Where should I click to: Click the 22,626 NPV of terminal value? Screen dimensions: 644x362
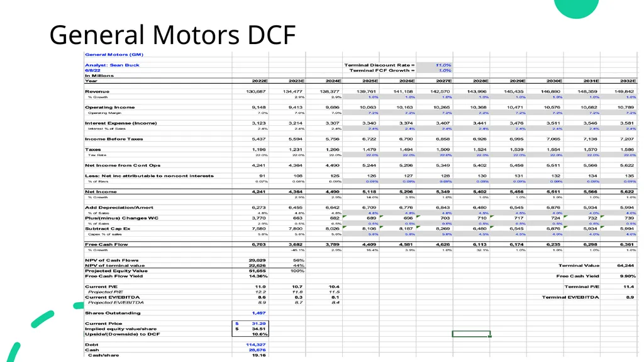(x=257, y=265)
